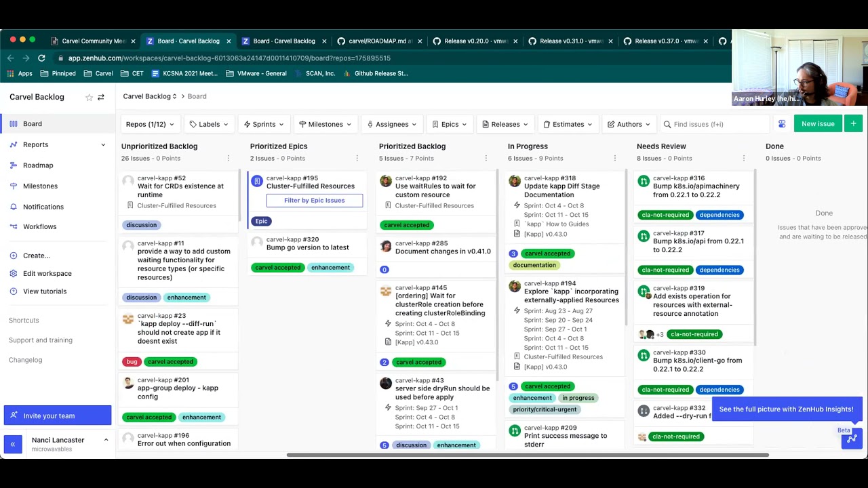Open Needs Review column options menu
Image resolution: width=868 pixels, height=488 pixels.
[743, 159]
